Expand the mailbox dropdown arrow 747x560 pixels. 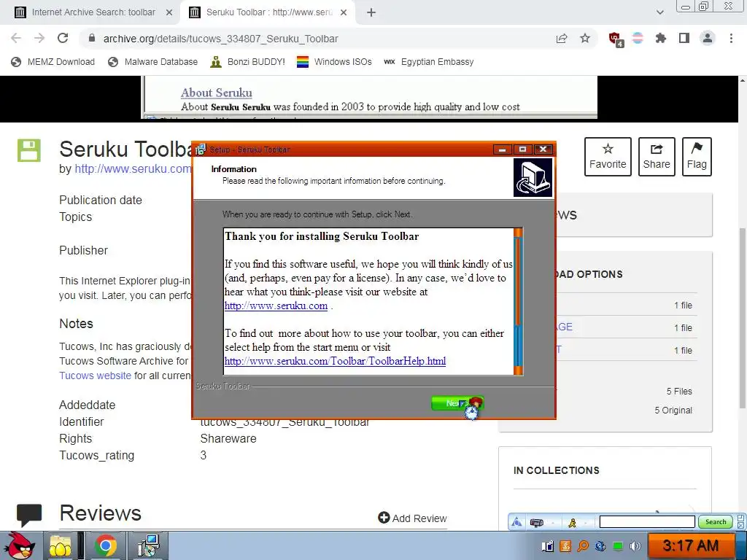tap(553, 523)
